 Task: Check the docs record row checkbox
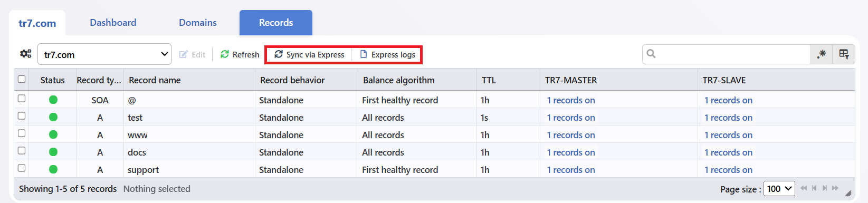[x=22, y=150]
